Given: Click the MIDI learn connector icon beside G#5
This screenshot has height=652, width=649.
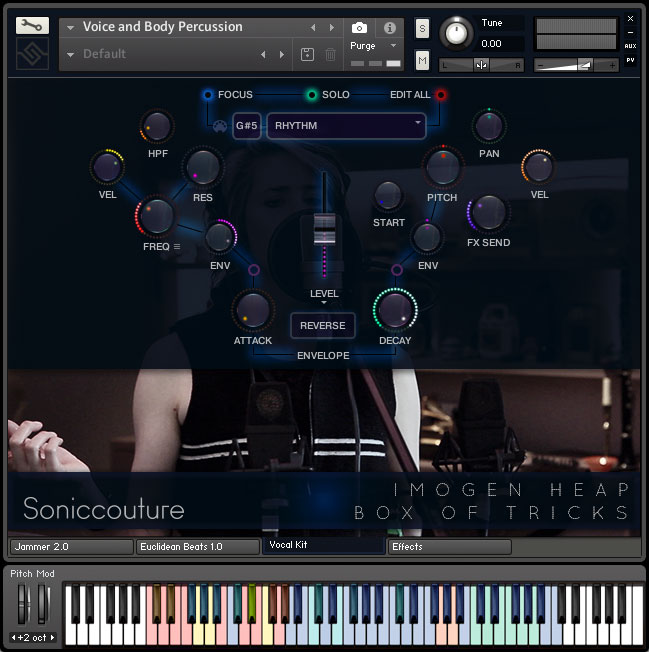Looking at the screenshot, I should tap(220, 126).
